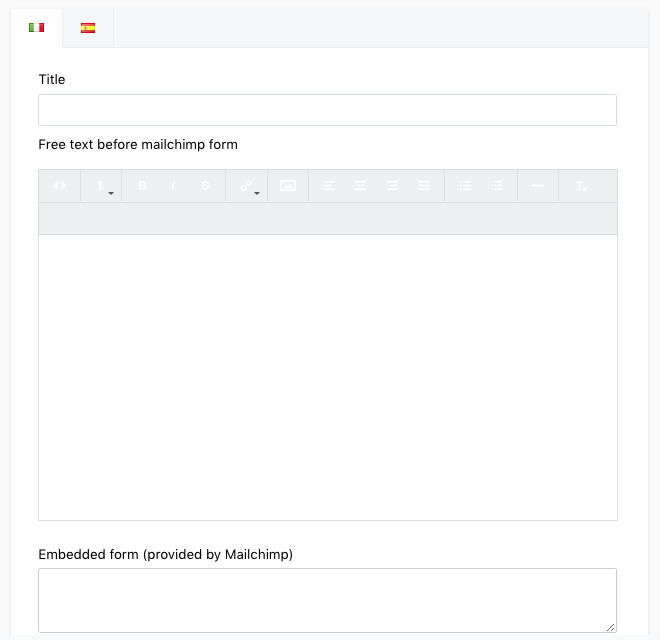Toggle bold formatting
Screen dimensions: 660x640
click(x=142, y=186)
